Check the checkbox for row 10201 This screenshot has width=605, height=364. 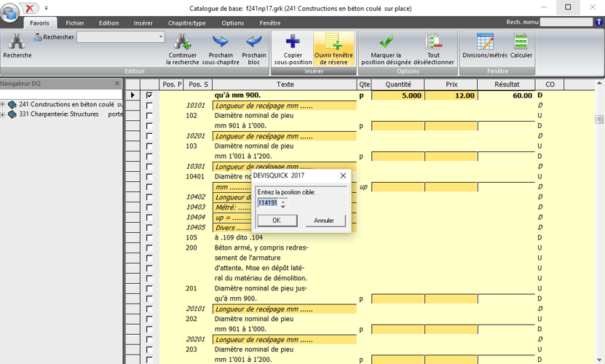point(149,136)
